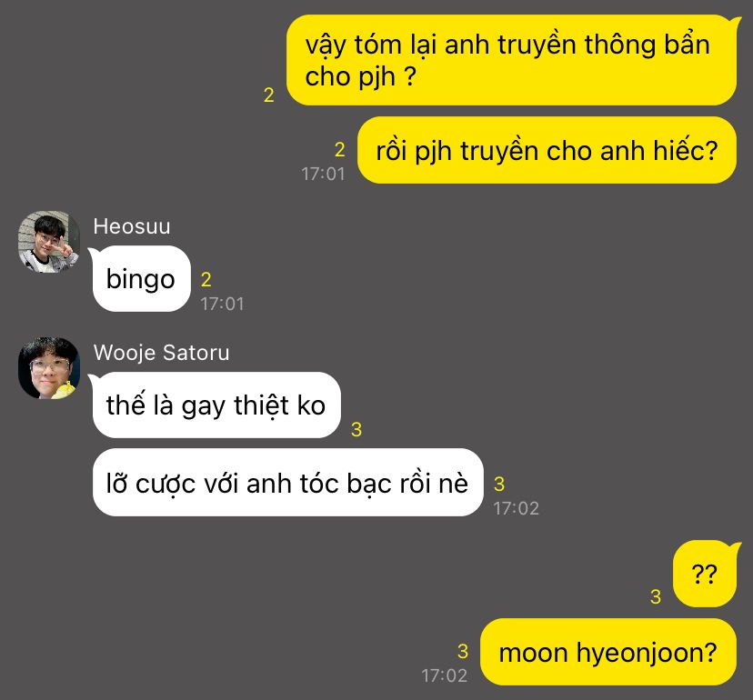Tap unread count 2 beside 'bingo'

(x=206, y=279)
